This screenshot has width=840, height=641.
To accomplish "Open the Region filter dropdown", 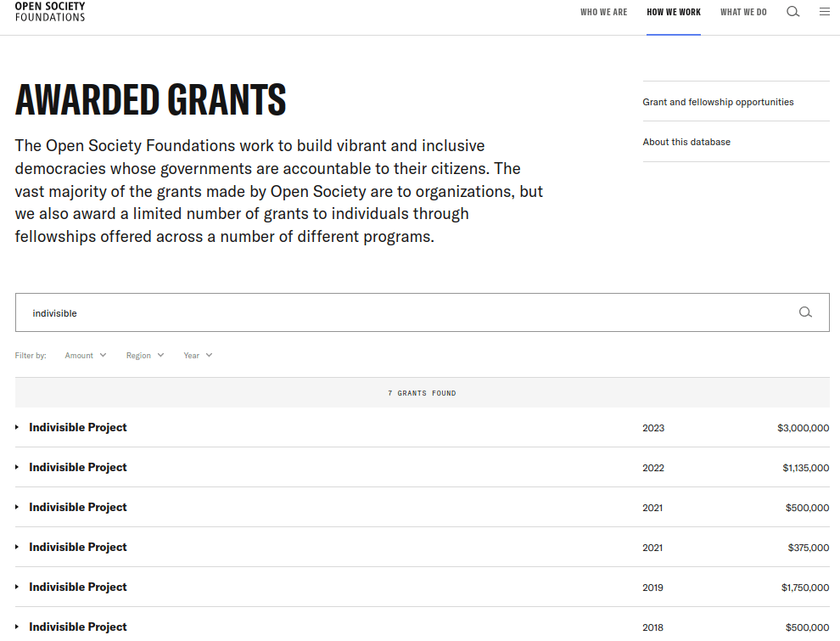I will coord(145,356).
